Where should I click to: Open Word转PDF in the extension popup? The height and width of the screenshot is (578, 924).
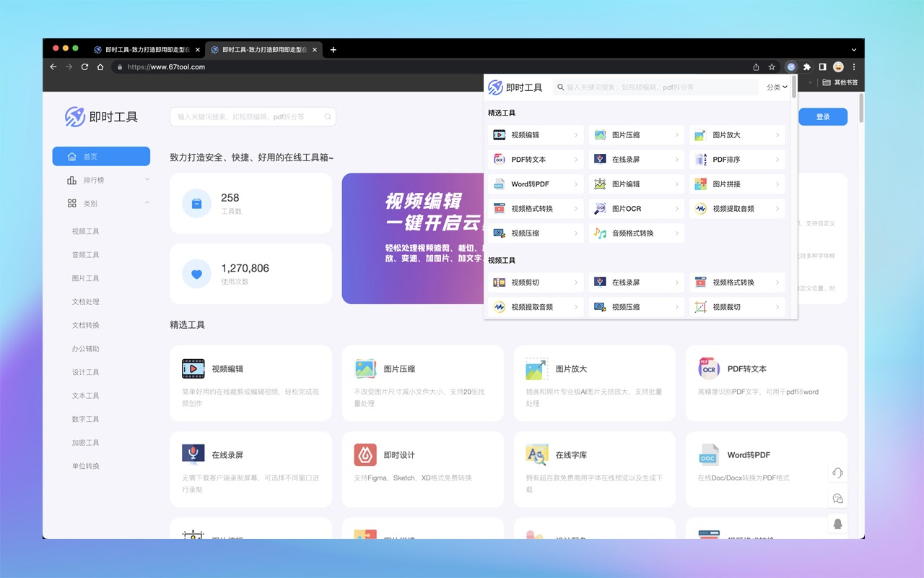click(536, 184)
